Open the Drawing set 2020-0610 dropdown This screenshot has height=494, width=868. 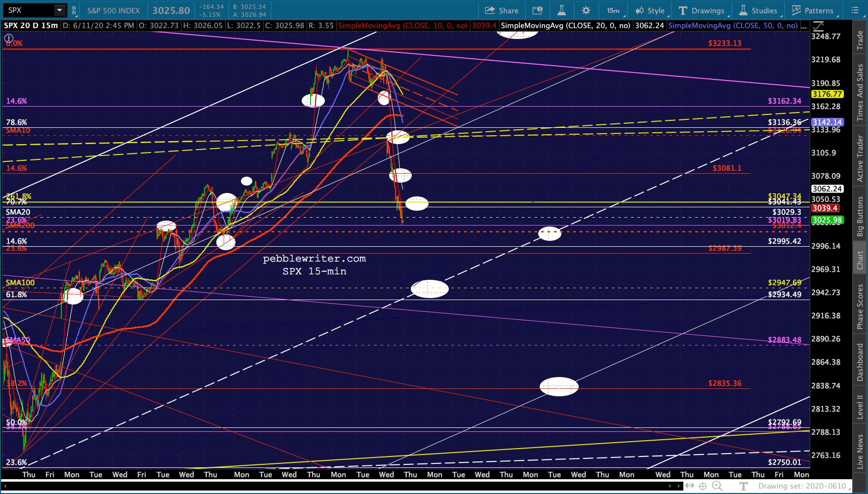pyautogui.click(x=804, y=486)
